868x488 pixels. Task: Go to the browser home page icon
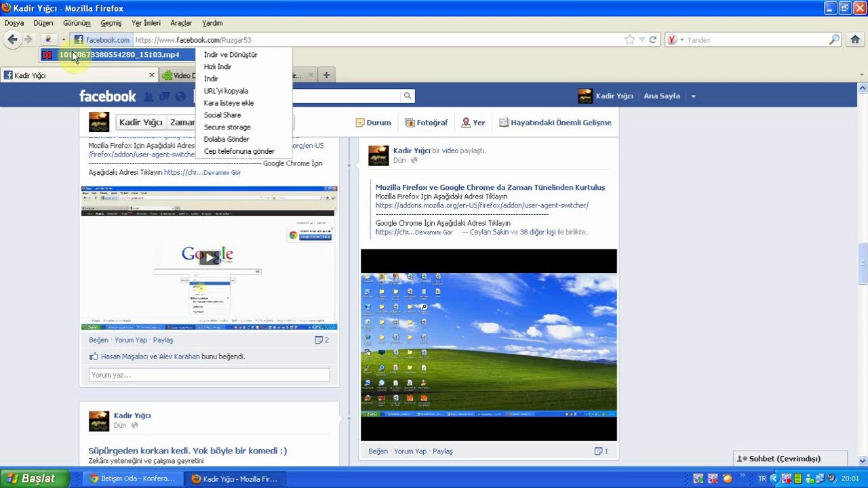[x=855, y=39]
